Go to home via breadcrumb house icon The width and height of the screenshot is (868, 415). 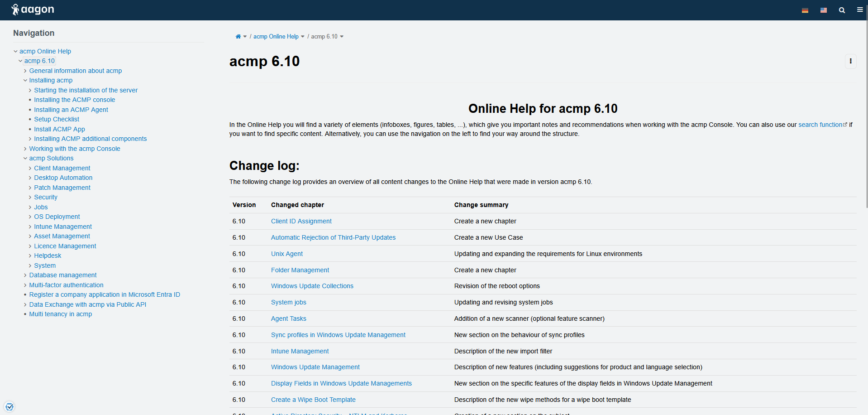click(238, 37)
